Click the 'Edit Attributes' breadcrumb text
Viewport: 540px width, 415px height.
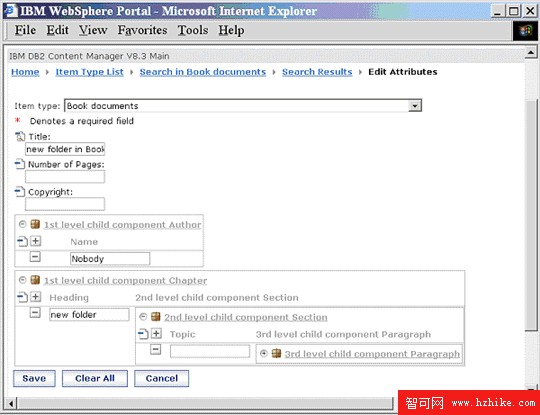tap(403, 72)
